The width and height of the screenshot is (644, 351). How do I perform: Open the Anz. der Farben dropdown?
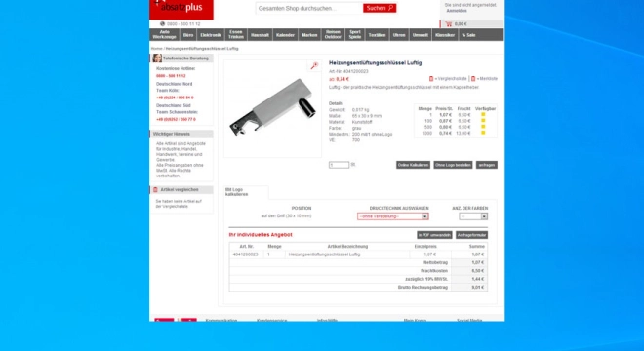(473, 216)
